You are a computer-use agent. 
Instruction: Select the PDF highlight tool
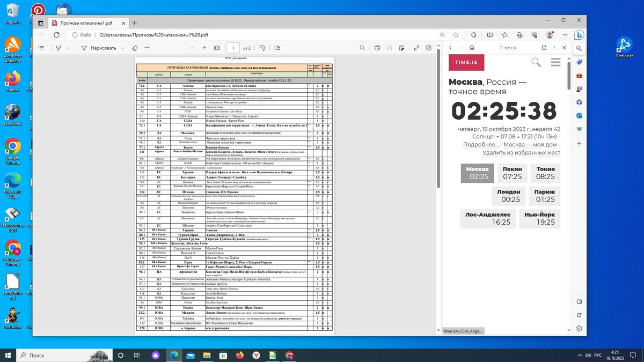(x=58, y=48)
